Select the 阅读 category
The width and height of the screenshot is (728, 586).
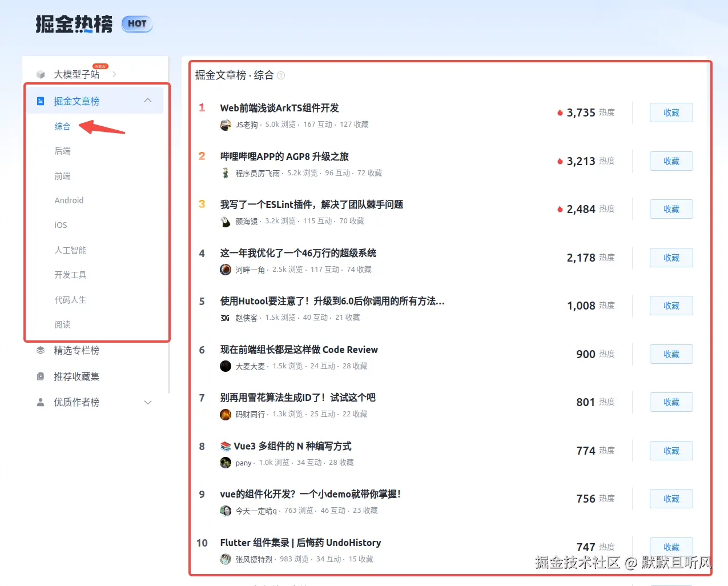(63, 324)
